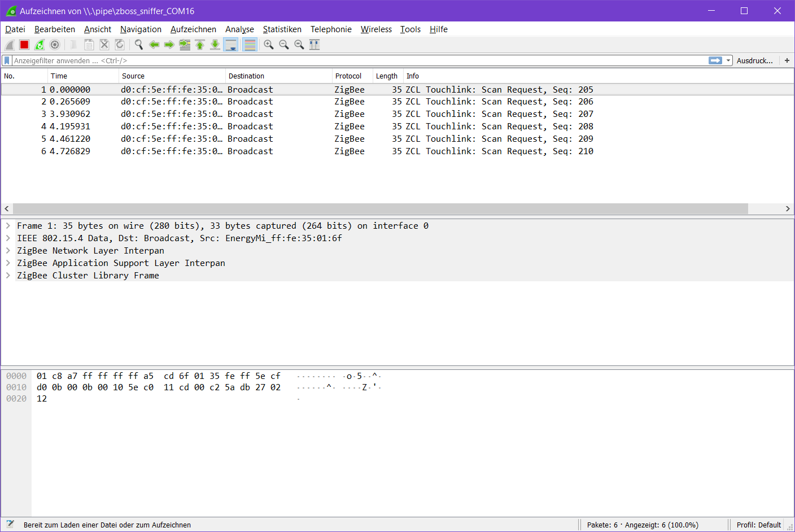Go back with the green left arrow

[154, 45]
